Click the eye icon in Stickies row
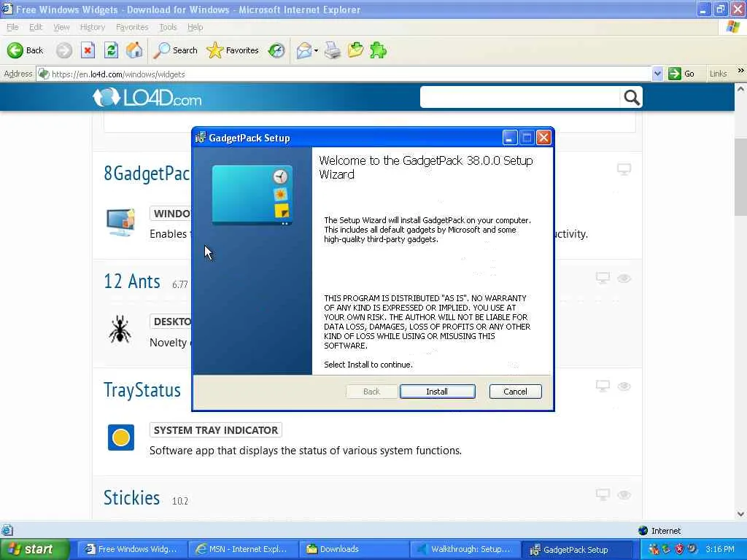 click(624, 495)
